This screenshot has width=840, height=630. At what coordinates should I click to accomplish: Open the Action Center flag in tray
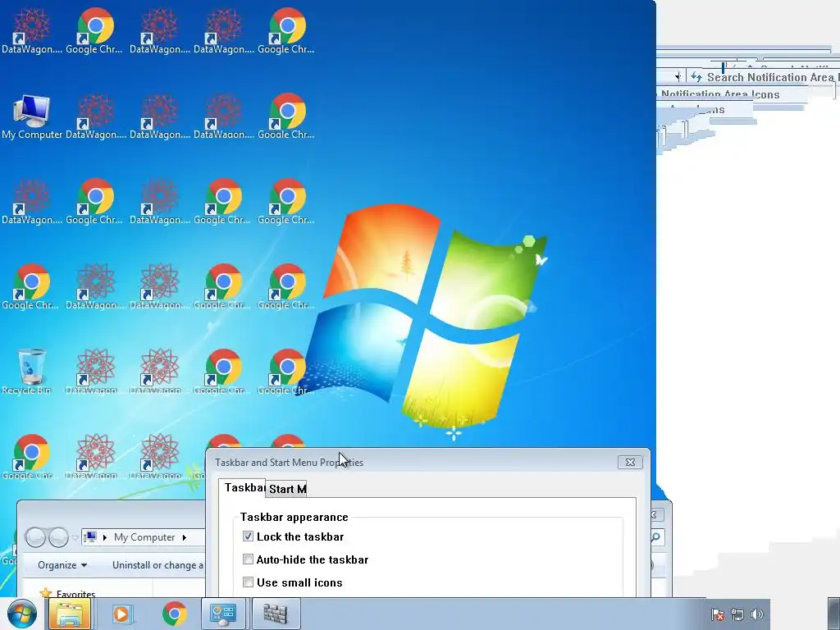718,614
